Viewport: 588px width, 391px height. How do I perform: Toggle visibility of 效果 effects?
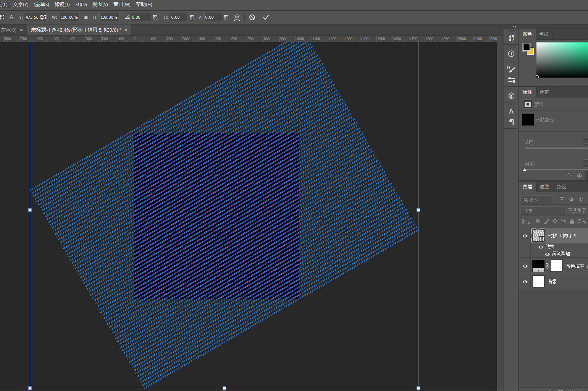[541, 247]
